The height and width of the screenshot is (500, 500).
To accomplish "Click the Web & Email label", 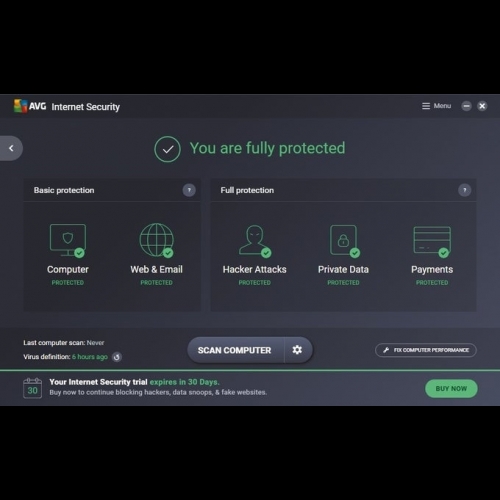I will (156, 269).
